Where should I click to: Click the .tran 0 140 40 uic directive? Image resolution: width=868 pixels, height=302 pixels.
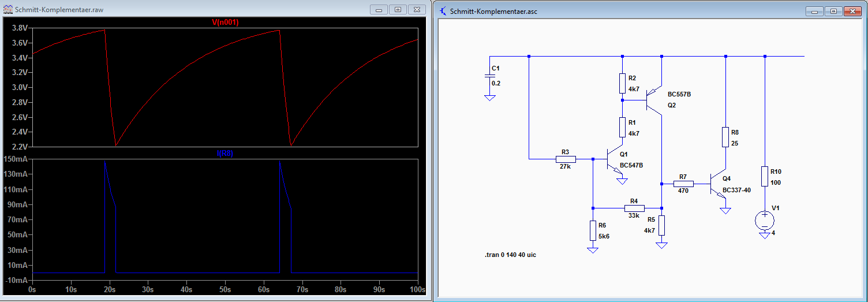511,255
